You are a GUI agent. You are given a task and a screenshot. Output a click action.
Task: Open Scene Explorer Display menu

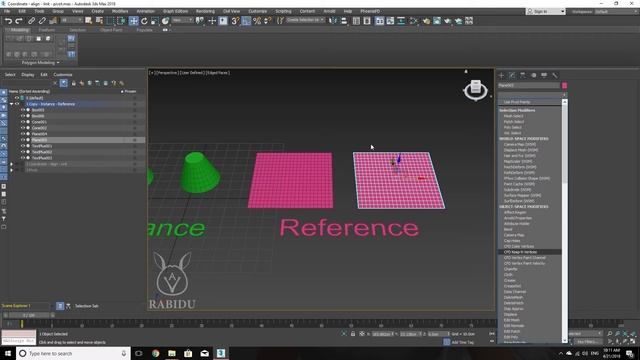(28, 75)
